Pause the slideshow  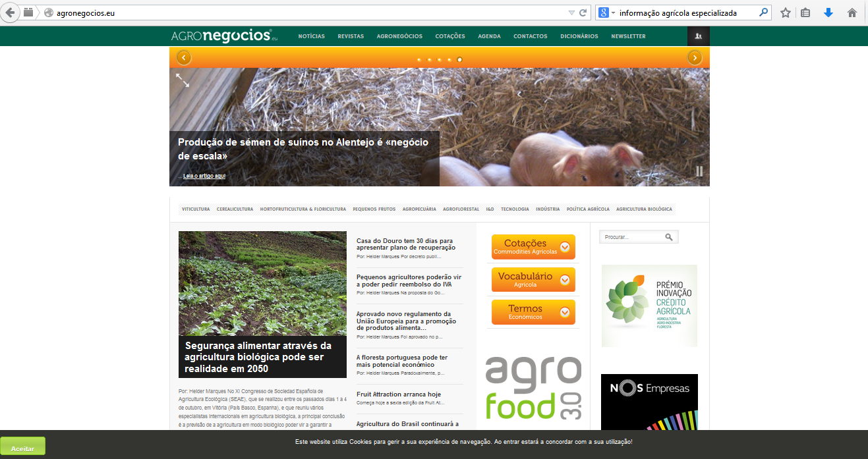click(x=699, y=171)
